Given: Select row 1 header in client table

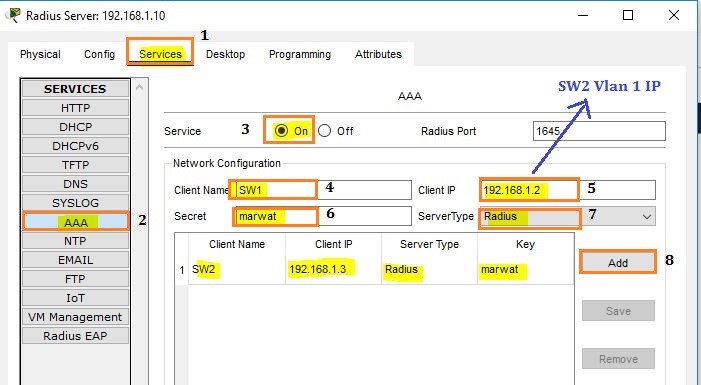Looking at the screenshot, I should (182, 270).
